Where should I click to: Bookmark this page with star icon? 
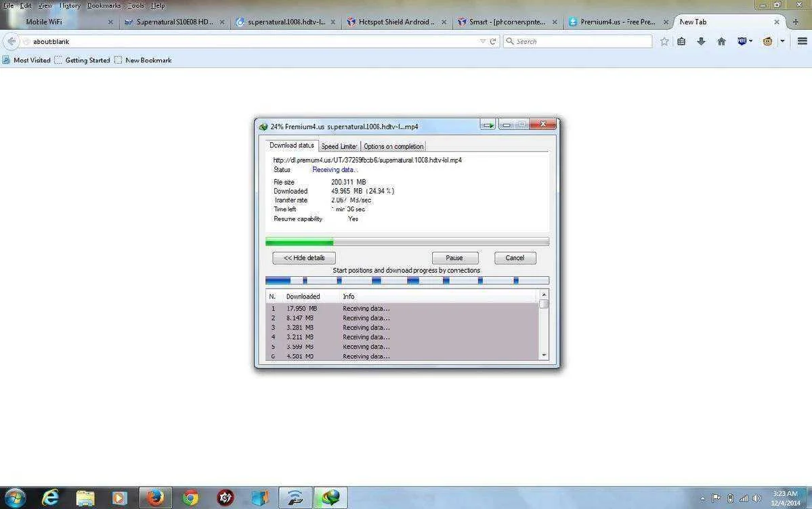[x=664, y=41]
